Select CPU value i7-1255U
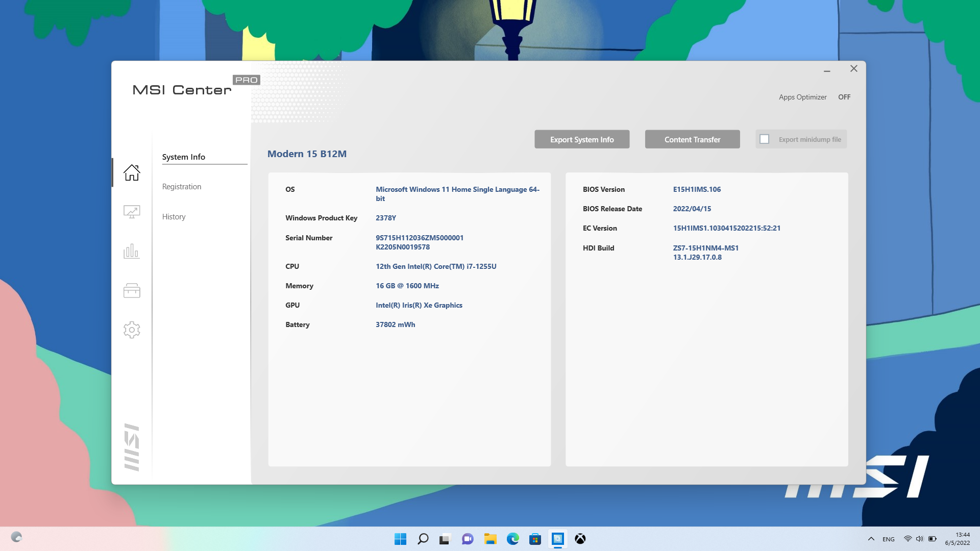 [436, 266]
